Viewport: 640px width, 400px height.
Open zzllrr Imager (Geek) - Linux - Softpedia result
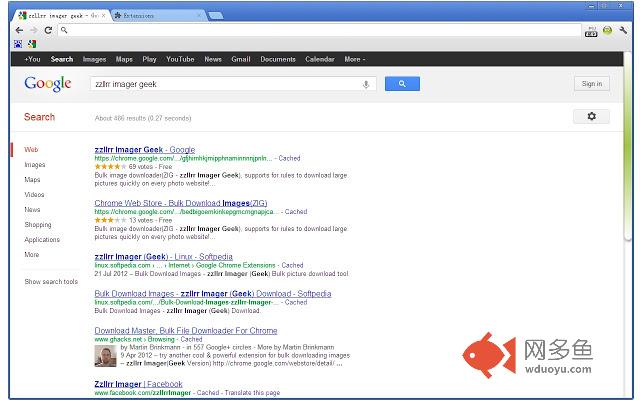[163, 257]
